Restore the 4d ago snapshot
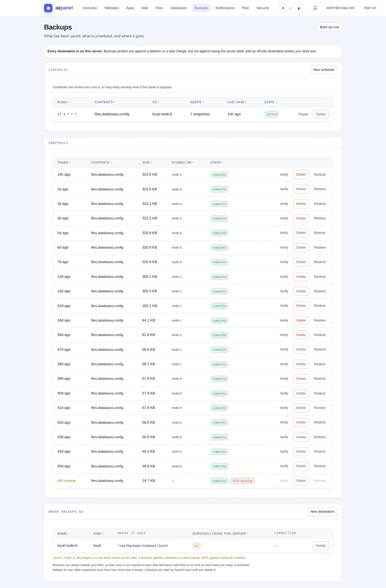 (320, 218)
